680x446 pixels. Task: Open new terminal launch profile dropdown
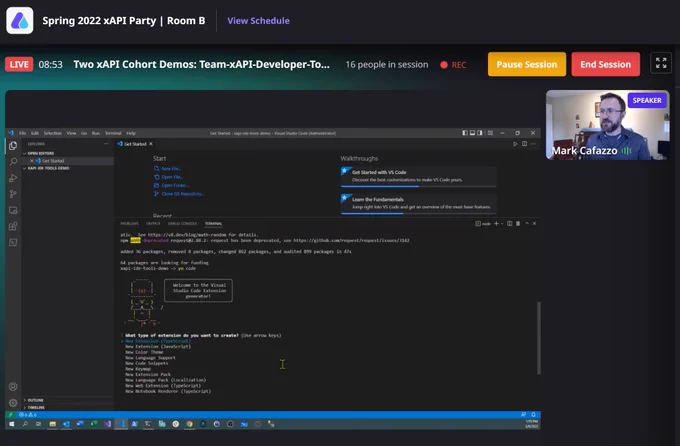tap(502, 223)
